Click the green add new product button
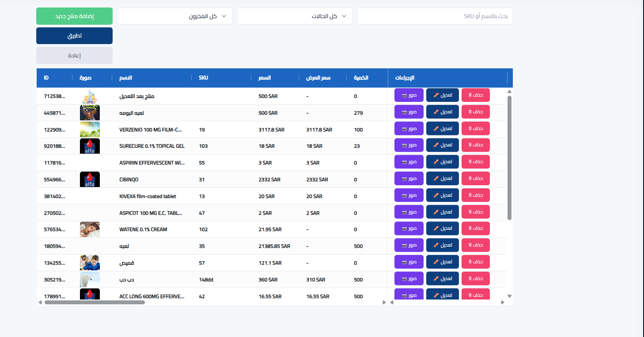 tap(74, 16)
